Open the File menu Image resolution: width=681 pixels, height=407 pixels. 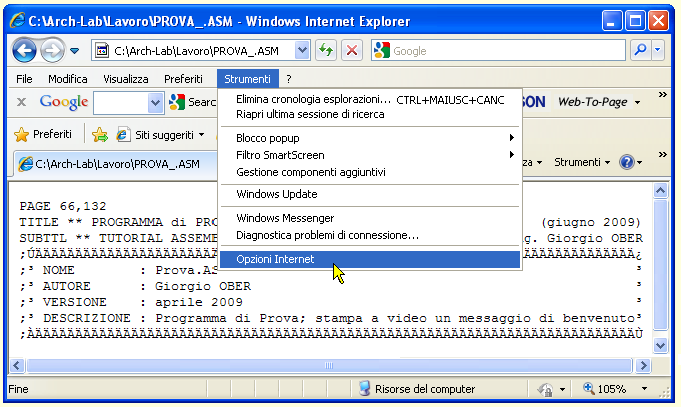click(24, 79)
